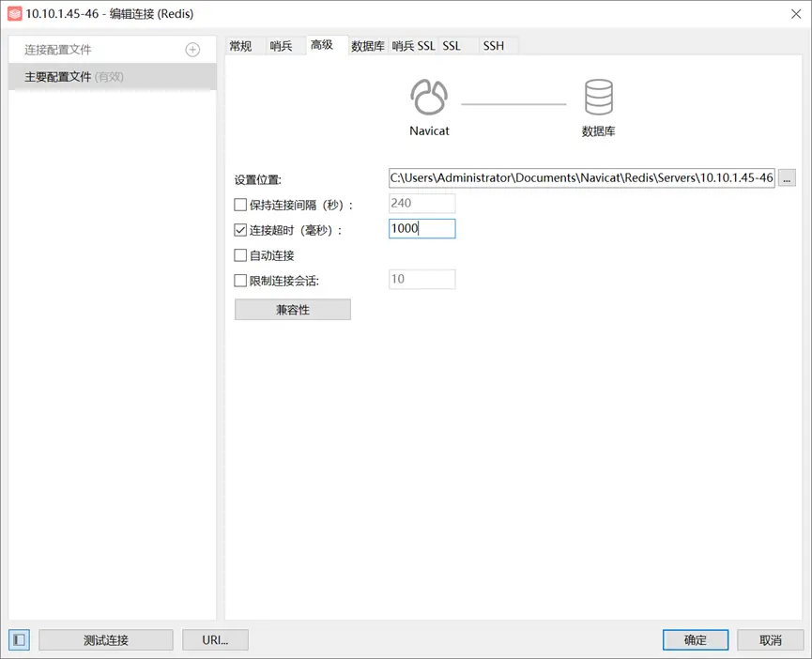Enable the auto connect (自动连接) checkbox
The image size is (812, 659).
click(240, 255)
